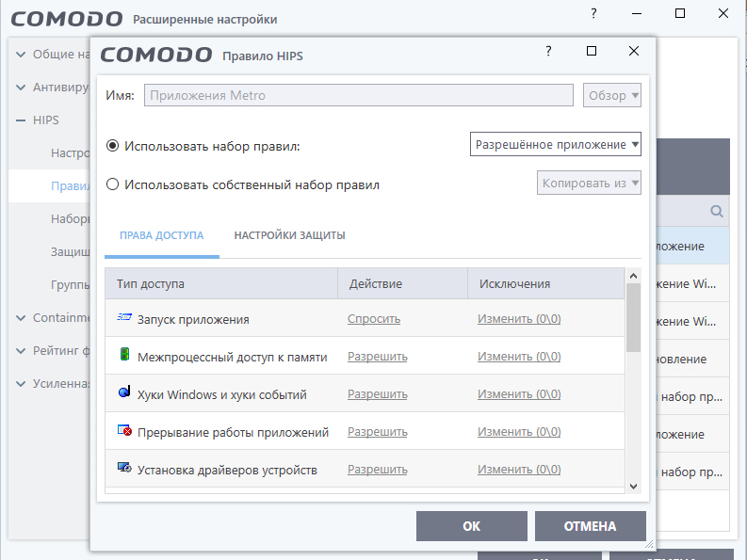This screenshot has height=560, width=747.
Task: Collapse the HIPS sidebar section
Action: pos(21,120)
